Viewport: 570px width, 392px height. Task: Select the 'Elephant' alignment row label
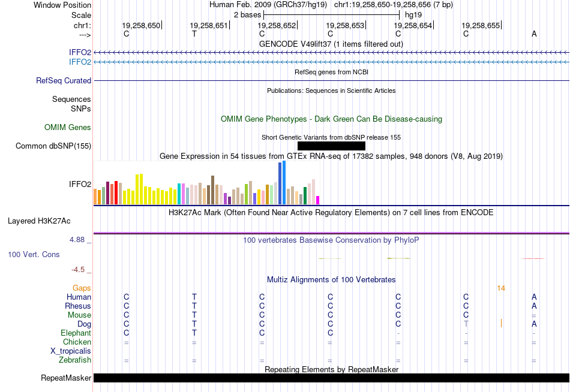(76, 333)
